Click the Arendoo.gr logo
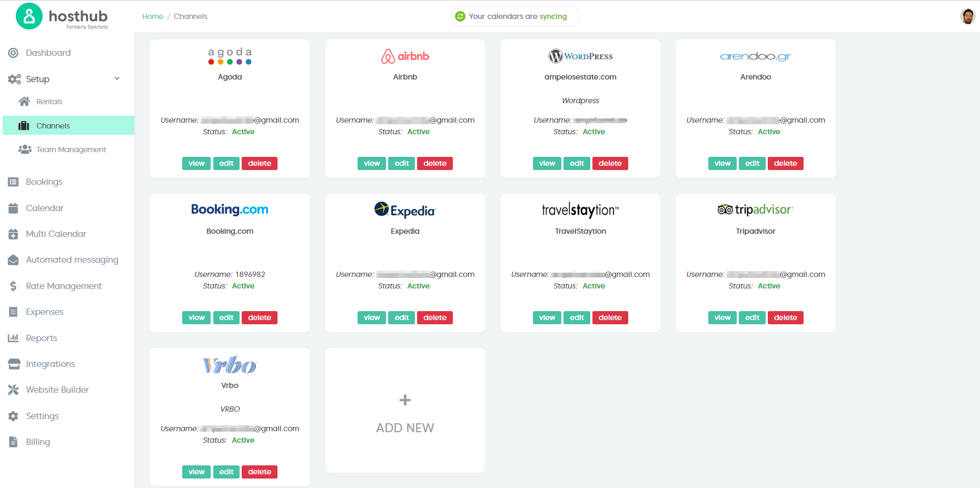 pyautogui.click(x=756, y=56)
